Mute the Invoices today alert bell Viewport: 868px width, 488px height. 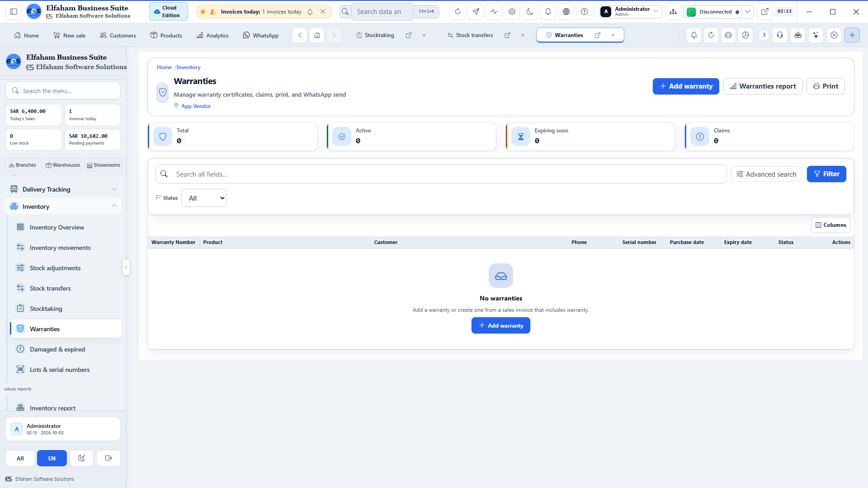coord(310,12)
